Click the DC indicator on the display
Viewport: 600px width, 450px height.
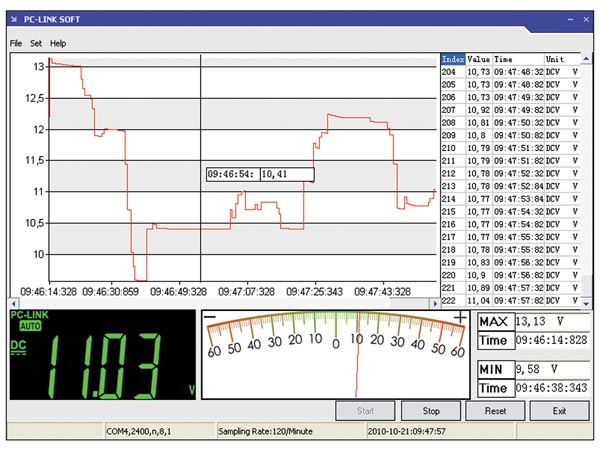[18, 346]
